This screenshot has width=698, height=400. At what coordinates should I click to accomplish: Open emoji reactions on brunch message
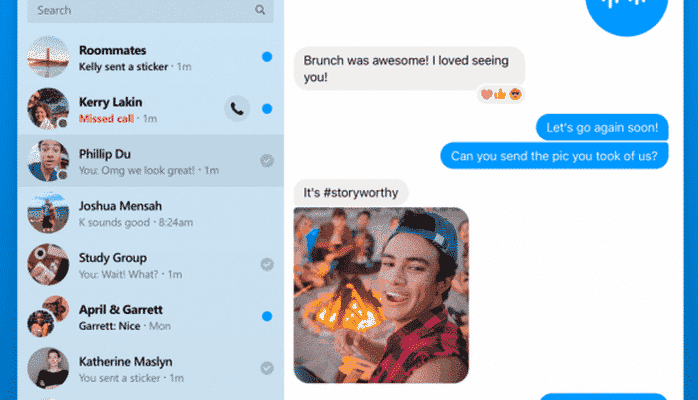point(501,94)
